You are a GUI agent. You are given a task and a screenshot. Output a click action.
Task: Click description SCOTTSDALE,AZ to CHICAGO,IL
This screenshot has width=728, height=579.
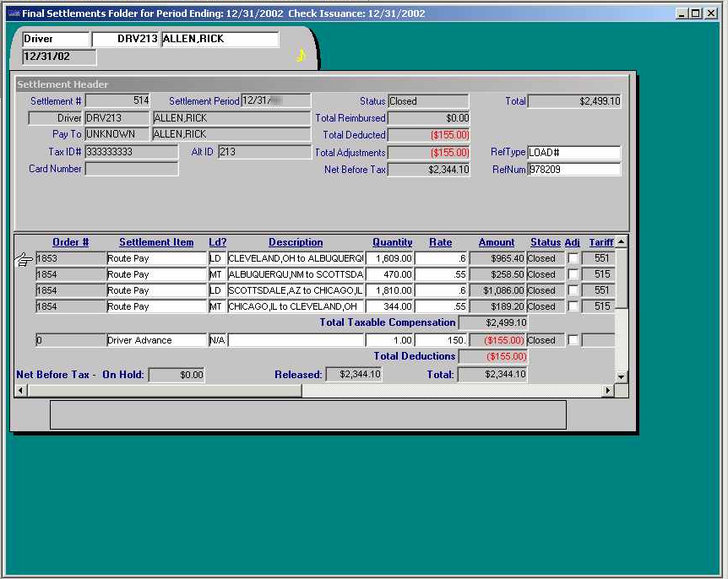coord(296,290)
